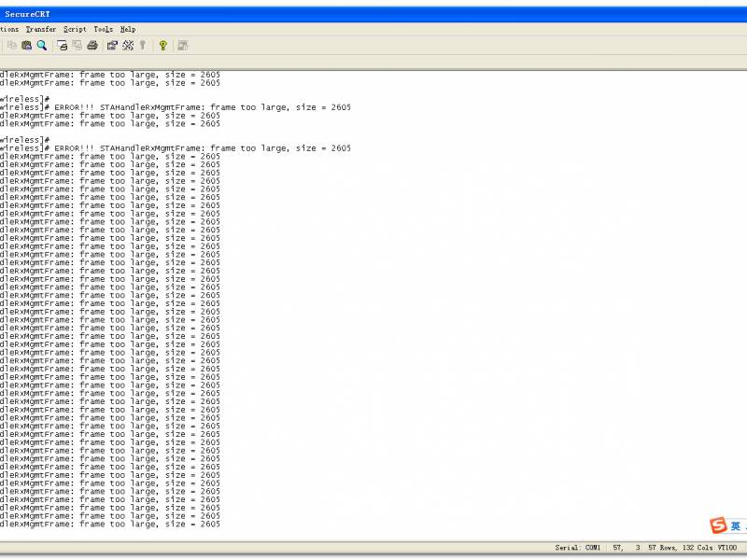Toggle the 英 input language indicator

pos(736,525)
